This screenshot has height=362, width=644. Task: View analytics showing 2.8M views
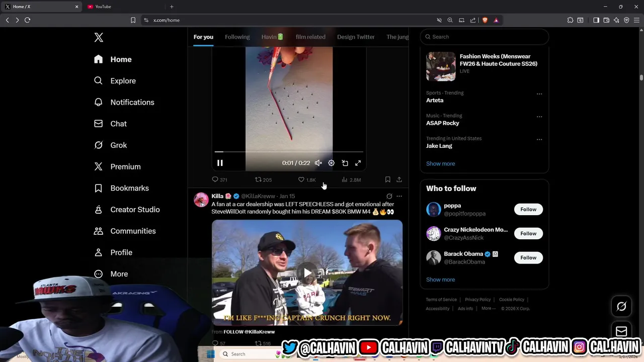point(351,179)
